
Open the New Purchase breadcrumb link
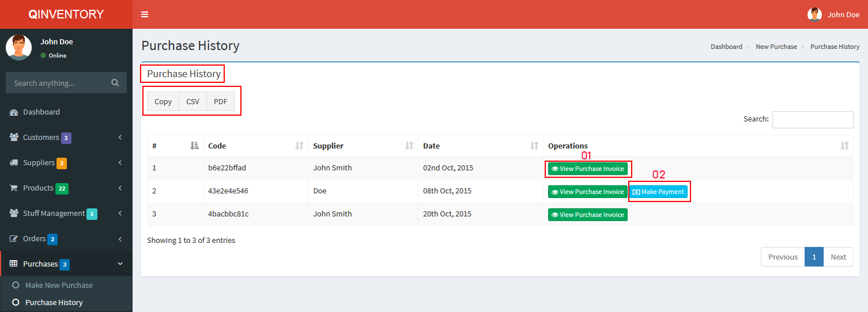pyautogui.click(x=776, y=47)
